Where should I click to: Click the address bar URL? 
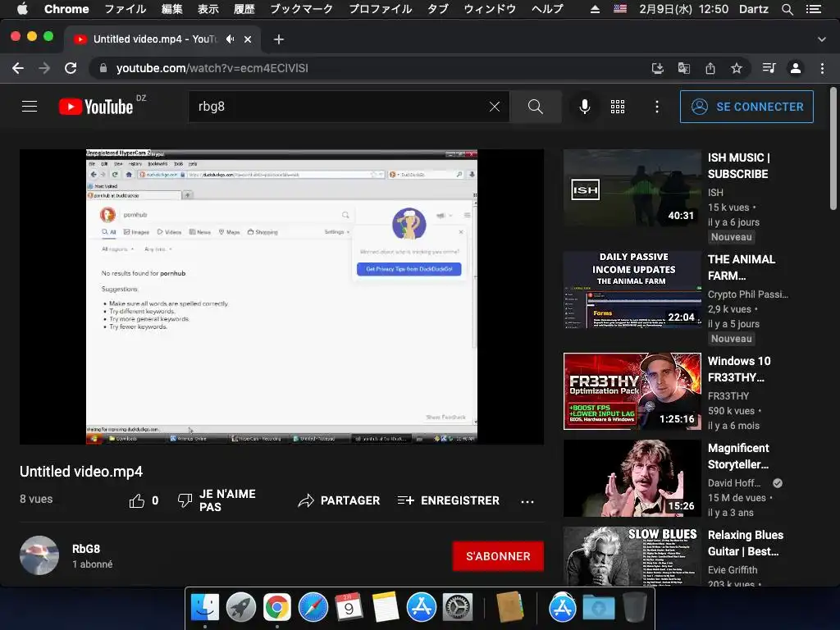tap(212, 68)
